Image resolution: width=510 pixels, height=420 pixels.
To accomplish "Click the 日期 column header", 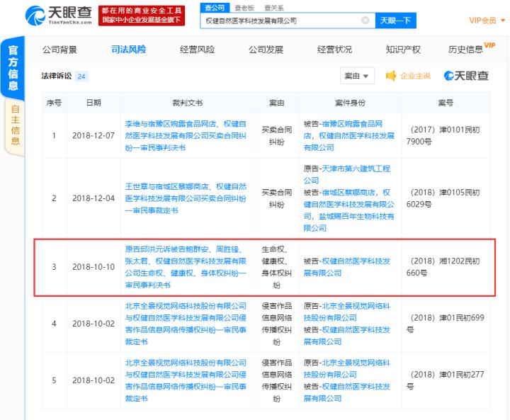I will pos(93,103).
